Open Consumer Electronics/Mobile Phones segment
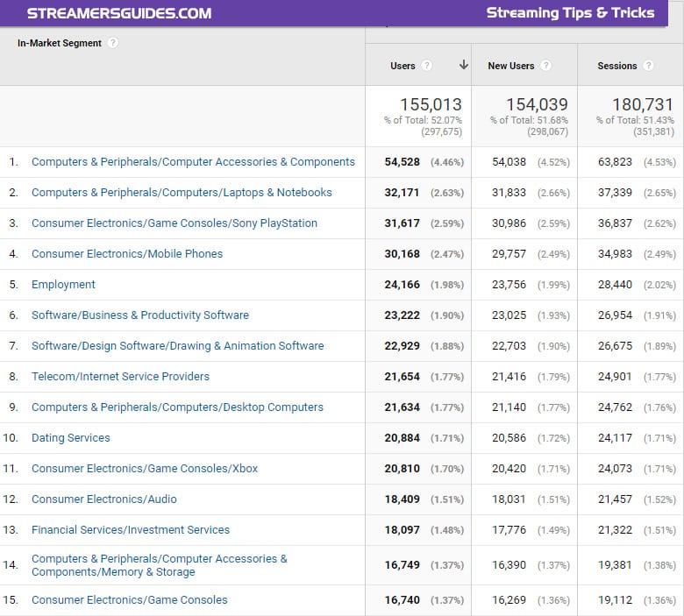This screenshot has height=616, width=684. [127, 254]
